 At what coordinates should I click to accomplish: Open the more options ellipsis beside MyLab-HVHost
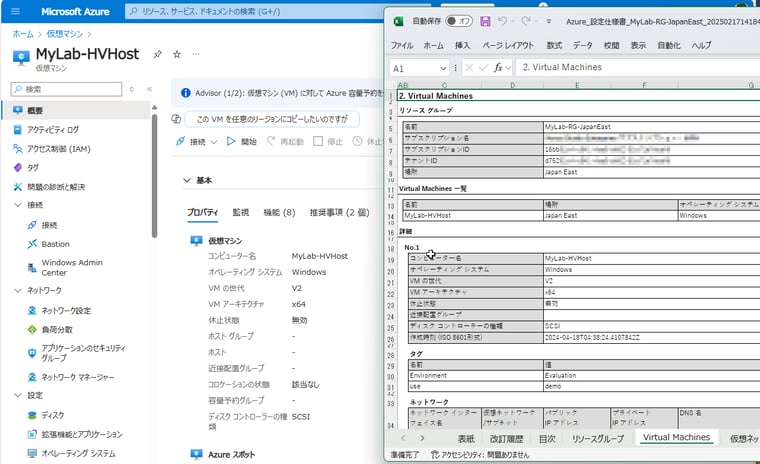(196, 54)
